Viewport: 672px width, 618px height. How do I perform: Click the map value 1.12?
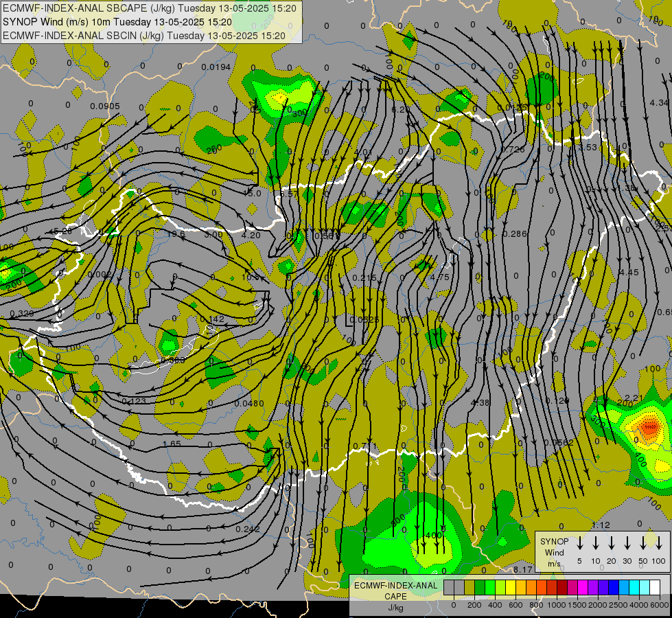tap(601, 525)
